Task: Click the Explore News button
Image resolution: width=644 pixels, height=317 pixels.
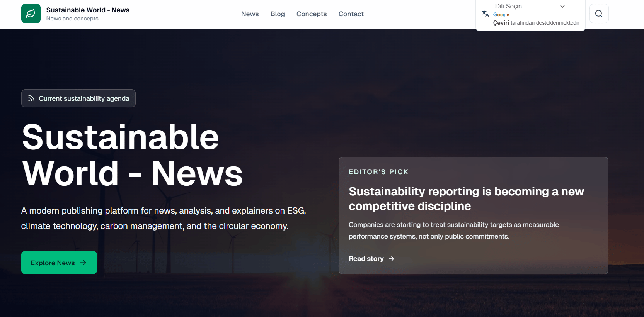Action: pyautogui.click(x=59, y=263)
